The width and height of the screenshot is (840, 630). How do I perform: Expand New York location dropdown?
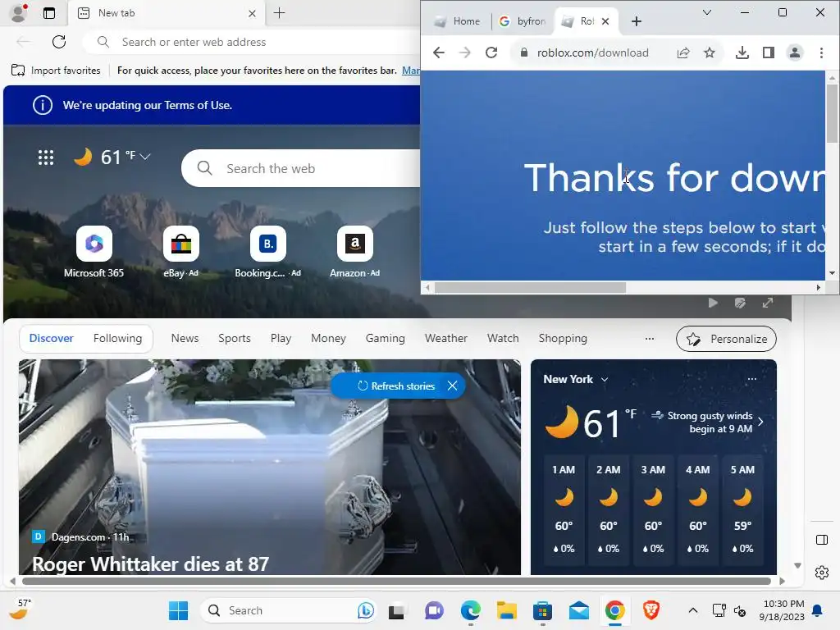(605, 379)
